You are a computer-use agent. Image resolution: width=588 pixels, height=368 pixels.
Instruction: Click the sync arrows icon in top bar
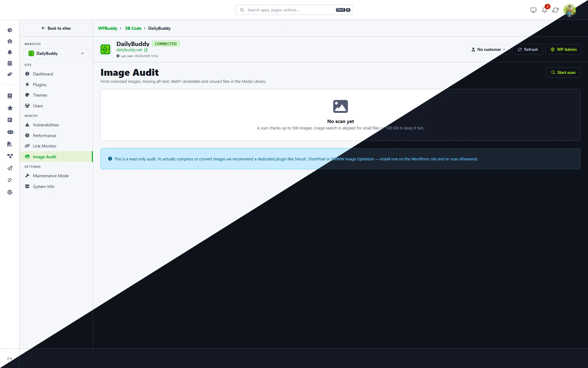click(556, 10)
